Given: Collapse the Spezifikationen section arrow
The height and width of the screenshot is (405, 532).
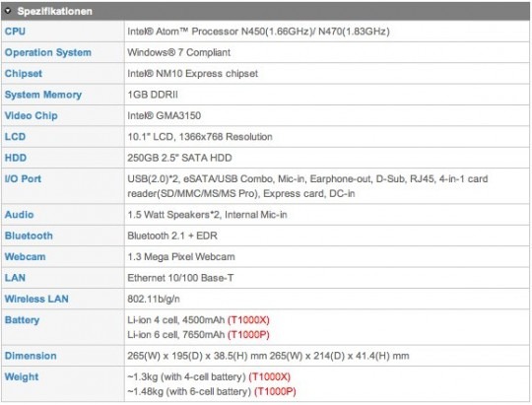Looking at the screenshot, I should click(x=8, y=11).
